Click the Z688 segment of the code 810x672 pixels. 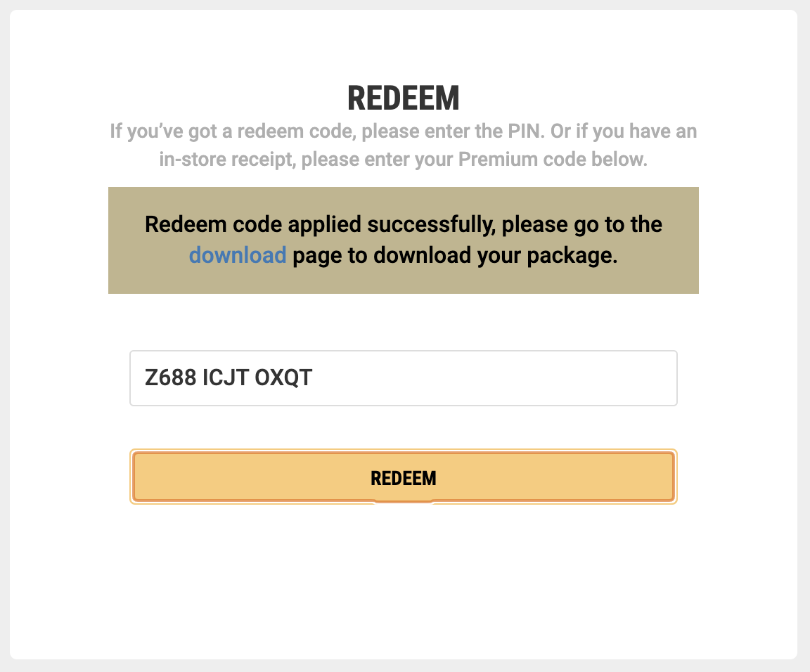[x=170, y=378]
